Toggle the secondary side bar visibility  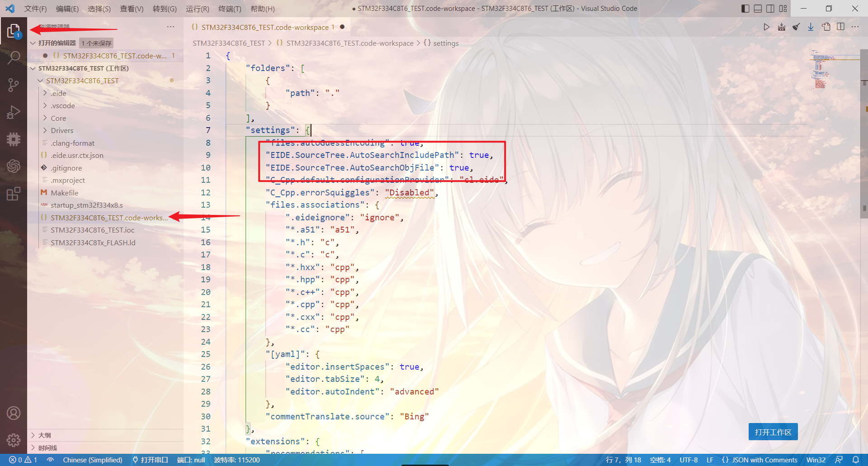point(770,9)
